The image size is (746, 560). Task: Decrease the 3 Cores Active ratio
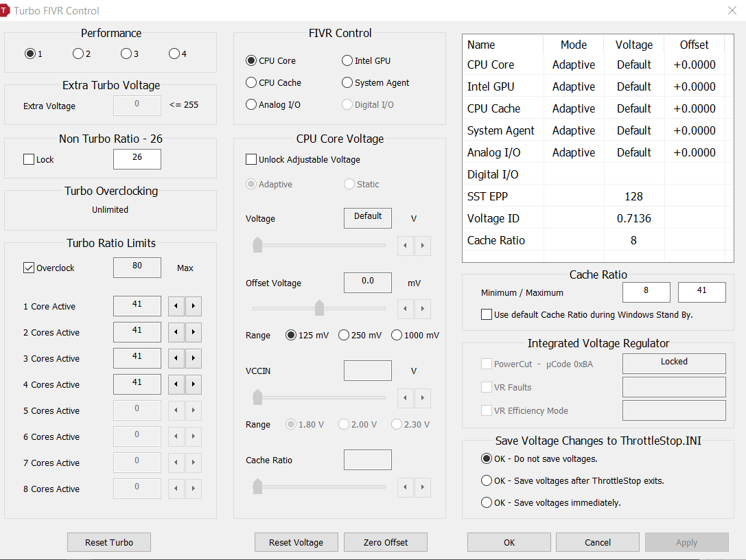(x=176, y=358)
